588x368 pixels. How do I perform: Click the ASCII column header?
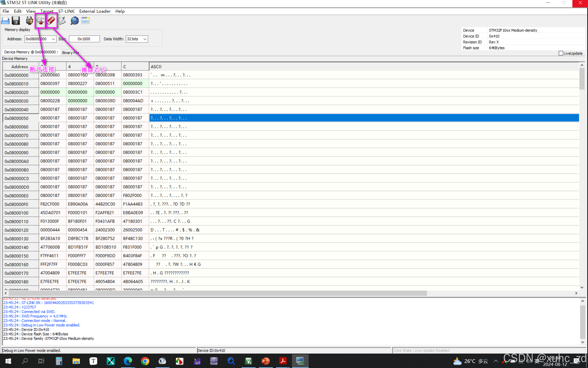coord(364,66)
